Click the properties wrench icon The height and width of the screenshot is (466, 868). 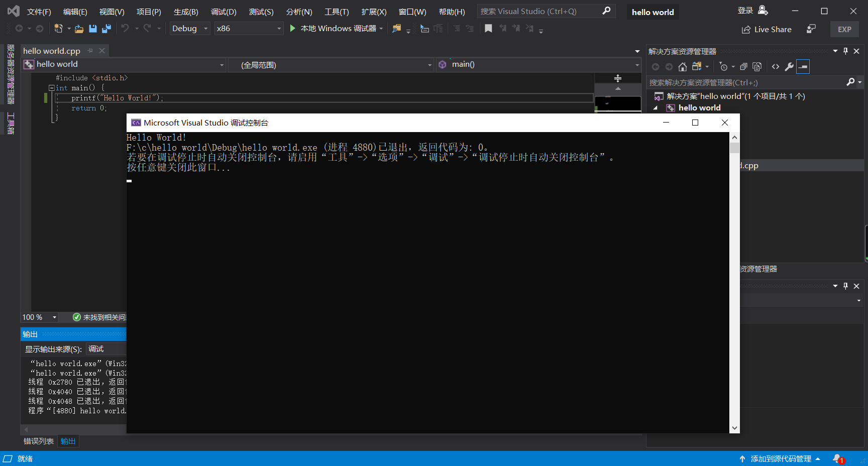tap(789, 67)
